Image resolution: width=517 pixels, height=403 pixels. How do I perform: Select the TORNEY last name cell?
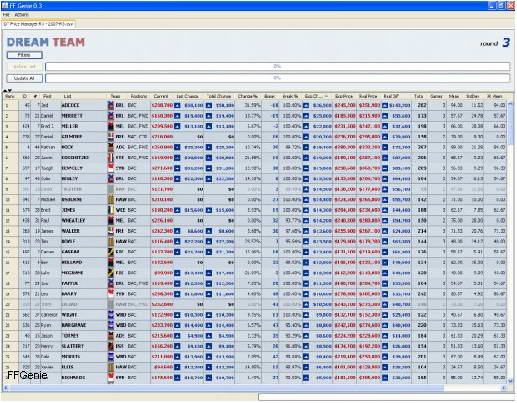tap(84, 336)
